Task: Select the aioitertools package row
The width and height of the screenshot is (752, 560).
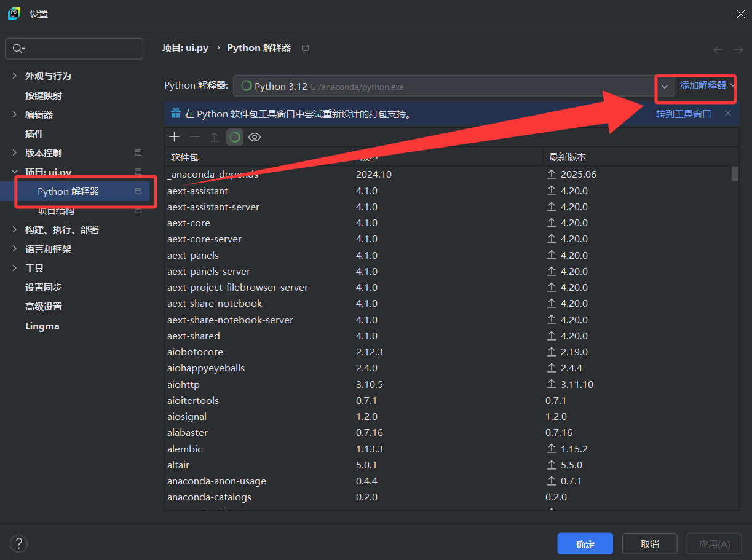Action: (448, 400)
